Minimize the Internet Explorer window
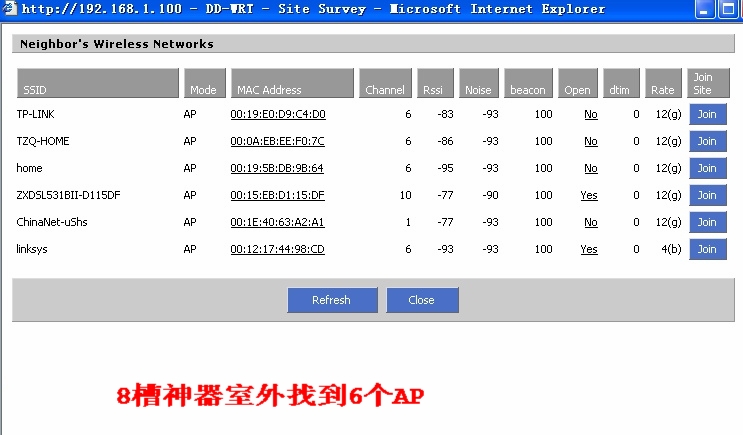743x435 pixels. tap(704, 9)
